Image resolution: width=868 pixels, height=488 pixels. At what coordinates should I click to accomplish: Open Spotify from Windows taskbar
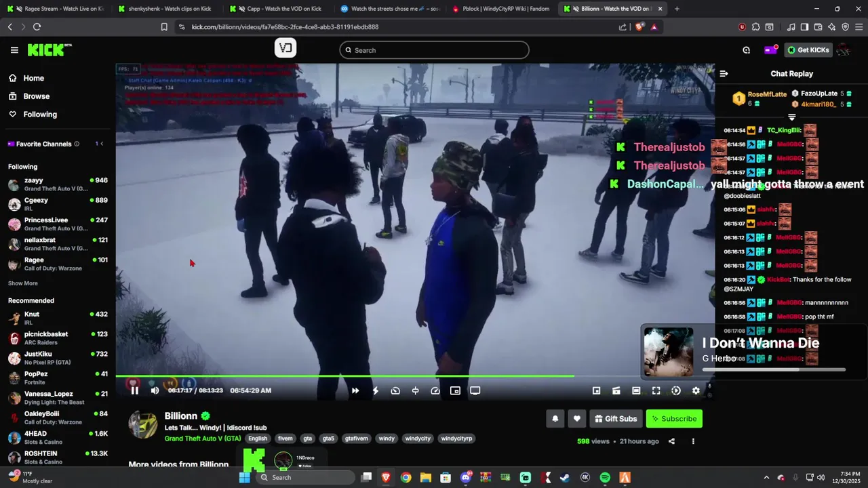[x=605, y=478]
